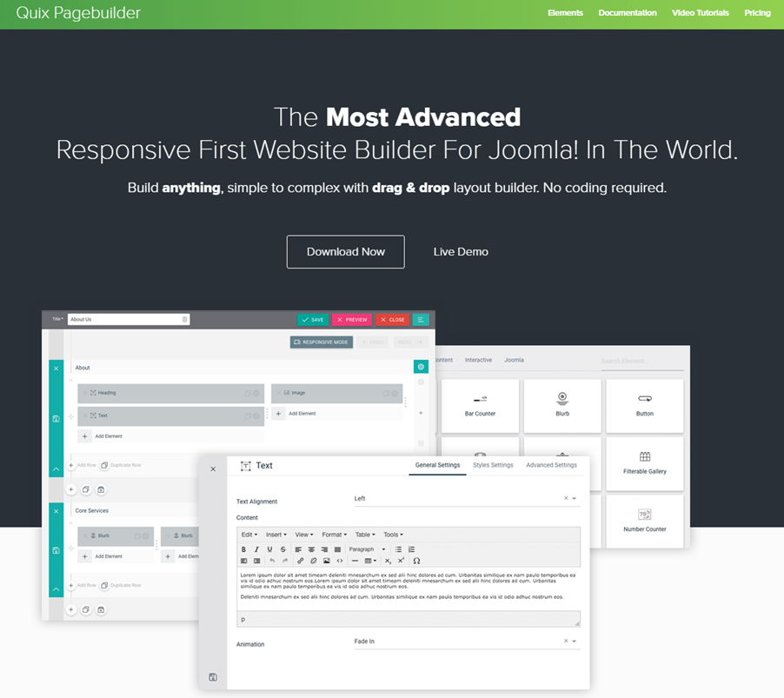This screenshot has height=698, width=784.
Task: Apply subscript formatting in the editor
Action: (388, 561)
